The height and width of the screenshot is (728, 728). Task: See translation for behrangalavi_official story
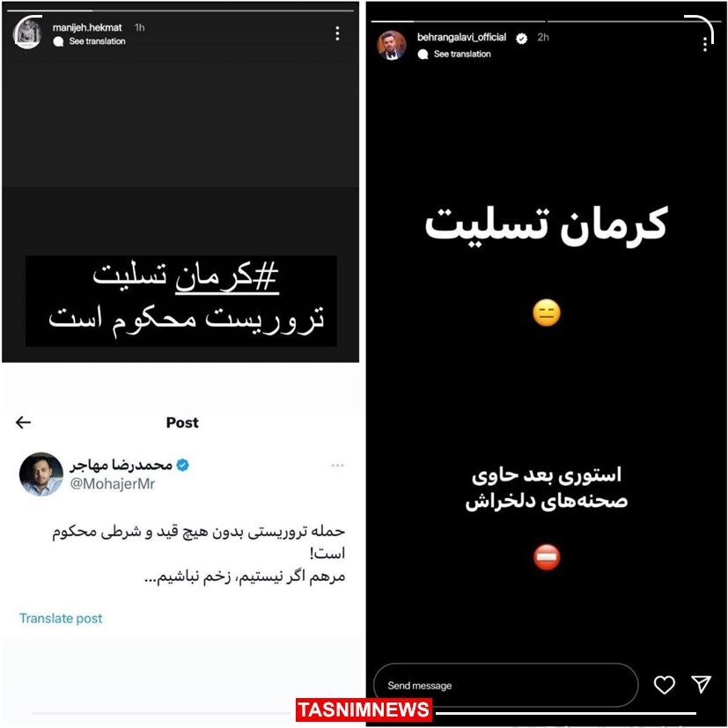(x=462, y=54)
